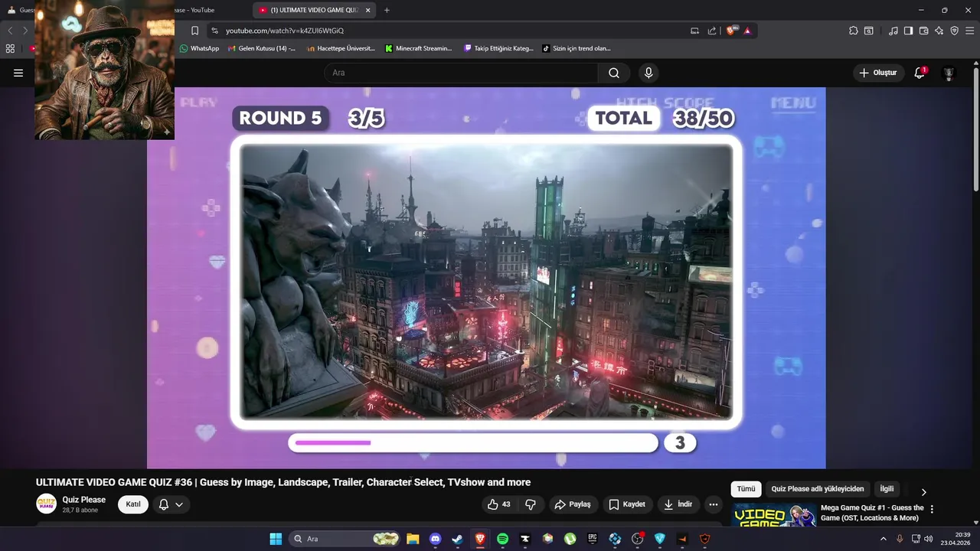Select the Quiz Please adlı yükleyiciden chip
The image size is (980, 551).
(x=818, y=489)
